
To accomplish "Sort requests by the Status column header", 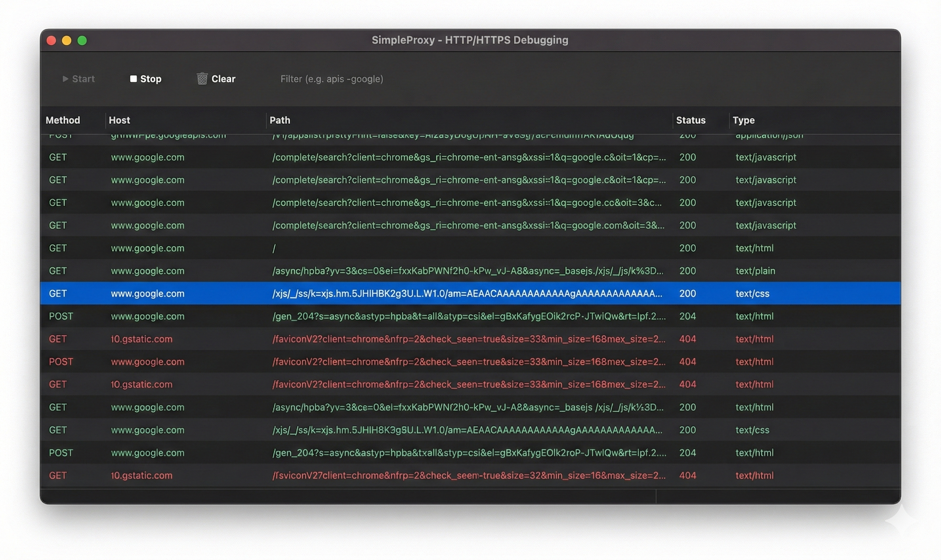I will click(x=691, y=120).
